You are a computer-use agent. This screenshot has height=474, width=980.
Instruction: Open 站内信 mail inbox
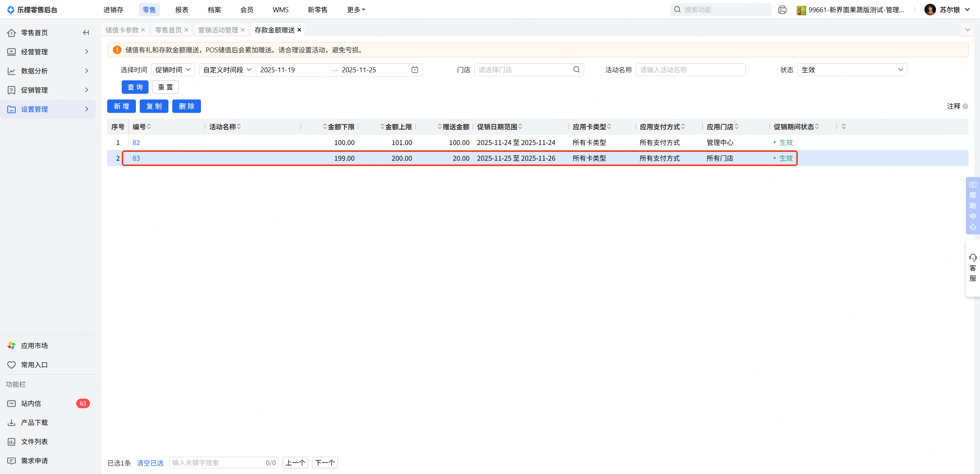tap(31, 403)
